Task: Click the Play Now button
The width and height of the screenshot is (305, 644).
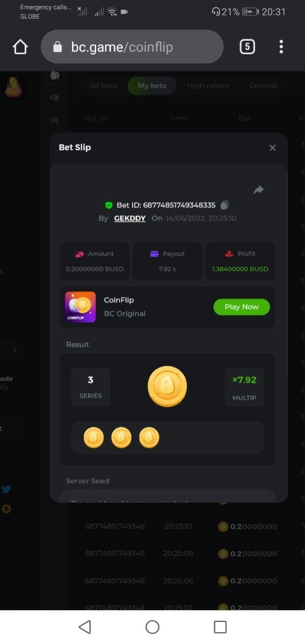Action: tap(242, 307)
